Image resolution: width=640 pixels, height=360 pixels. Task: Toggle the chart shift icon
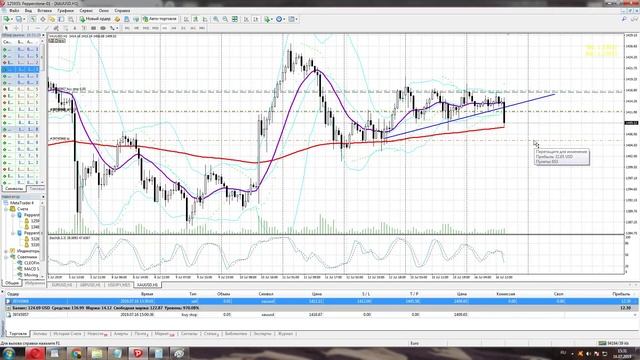(256, 19)
